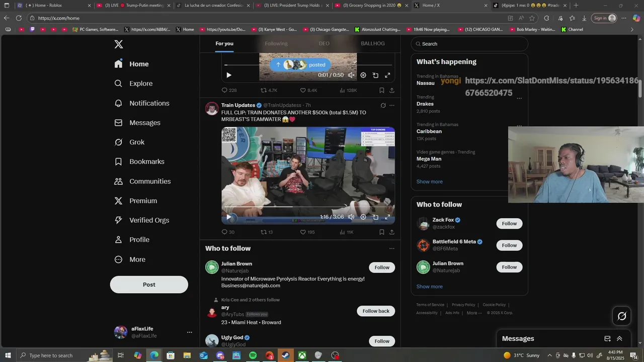
Task: Open more options for Drakes trend
Action: 519,98
